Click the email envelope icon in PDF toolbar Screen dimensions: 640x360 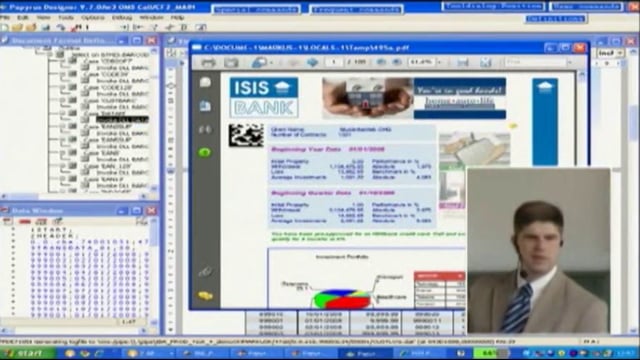click(x=231, y=62)
